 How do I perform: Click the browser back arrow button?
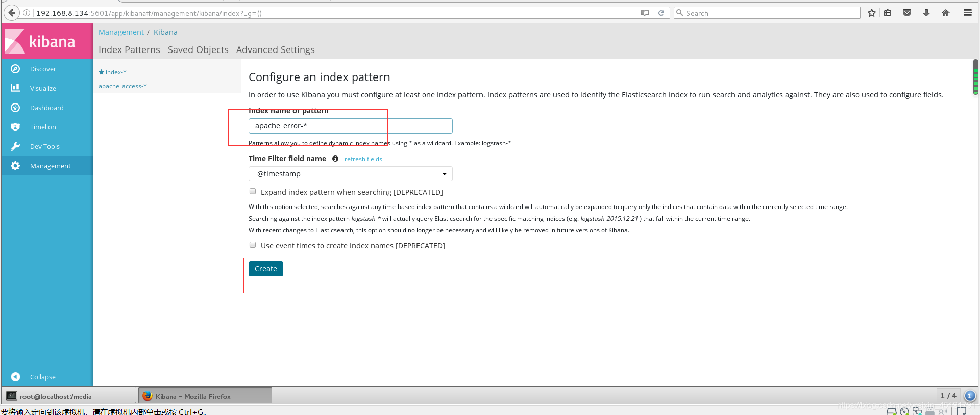(x=12, y=13)
